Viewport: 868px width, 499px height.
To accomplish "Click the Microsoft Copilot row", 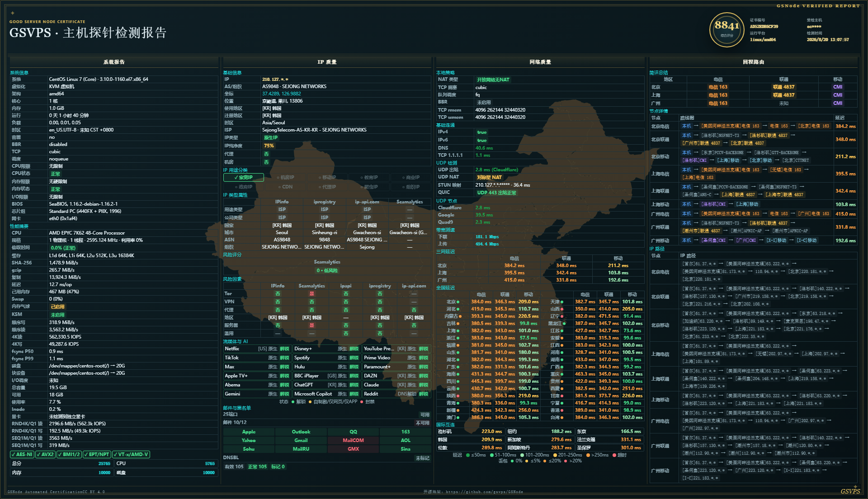I will [x=327, y=394].
